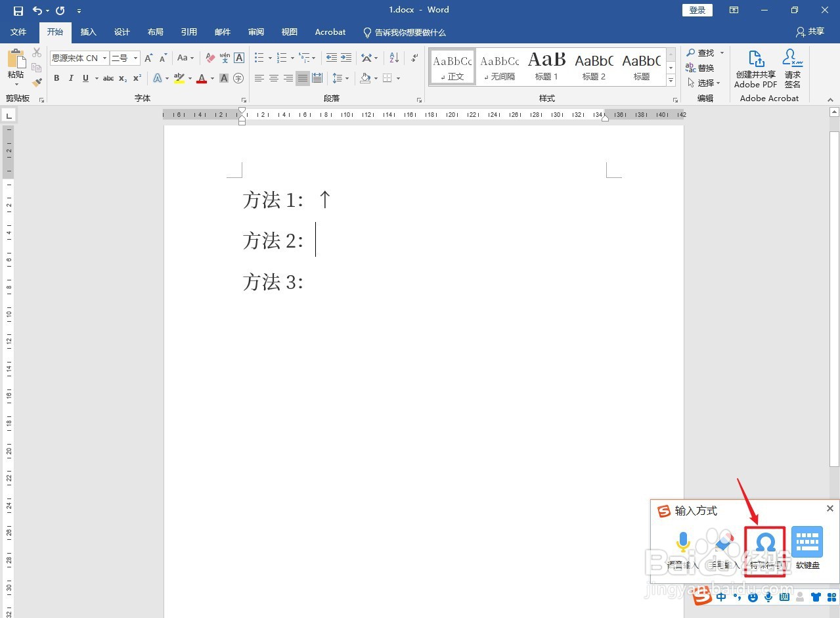Switch to the Acrobat tab

[330, 32]
